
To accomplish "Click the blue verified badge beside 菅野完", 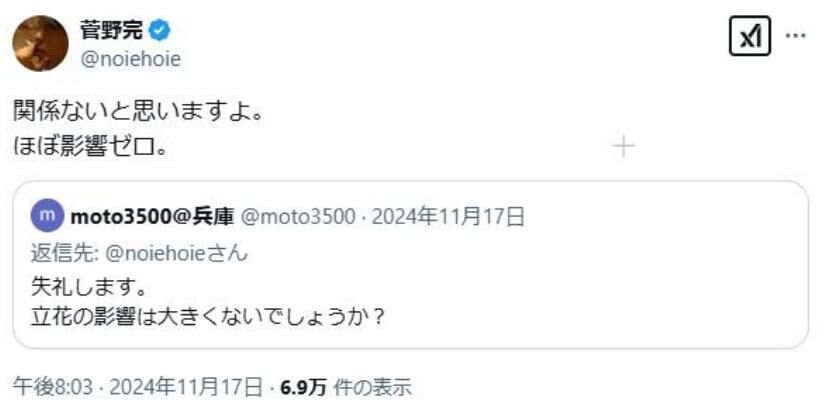I will [x=160, y=31].
